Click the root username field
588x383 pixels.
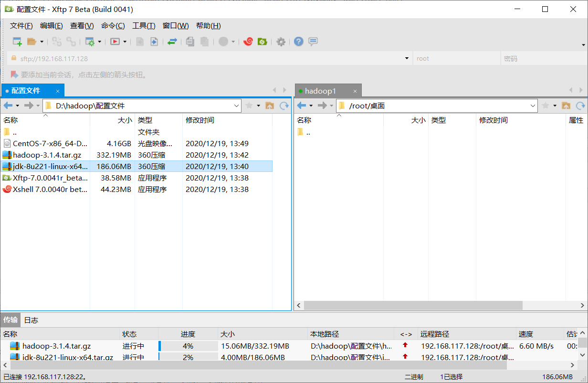coord(456,58)
